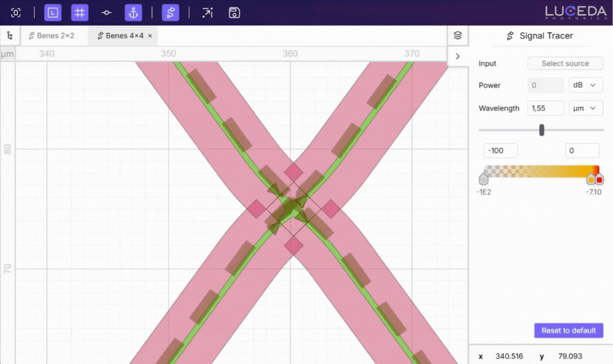
Task: Click the Select source button
Action: coord(565,63)
